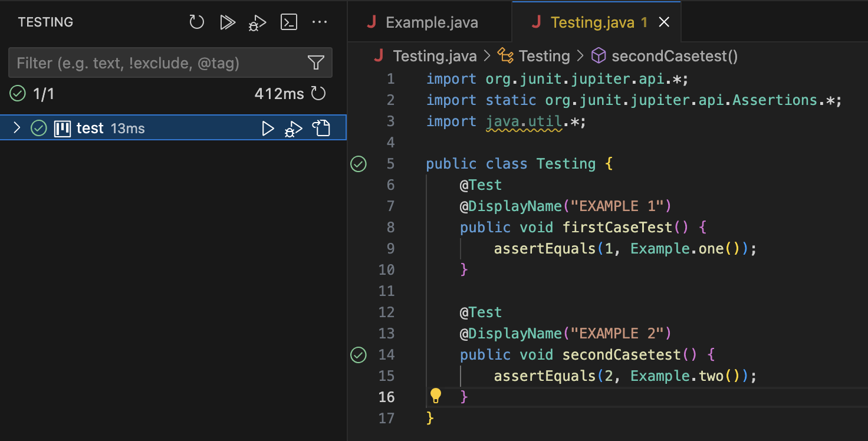Click lightbulb quick fix on line 16
This screenshot has width=868, height=441.
click(435, 396)
